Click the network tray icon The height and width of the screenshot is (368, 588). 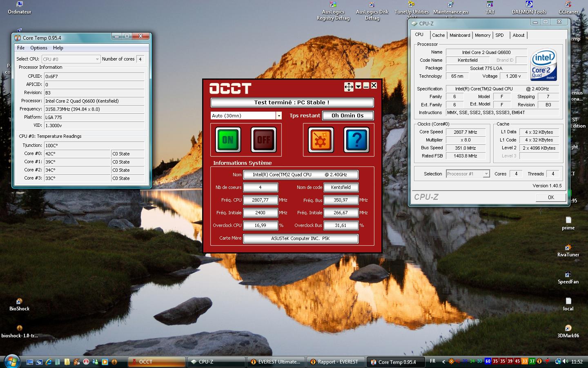[558, 361]
